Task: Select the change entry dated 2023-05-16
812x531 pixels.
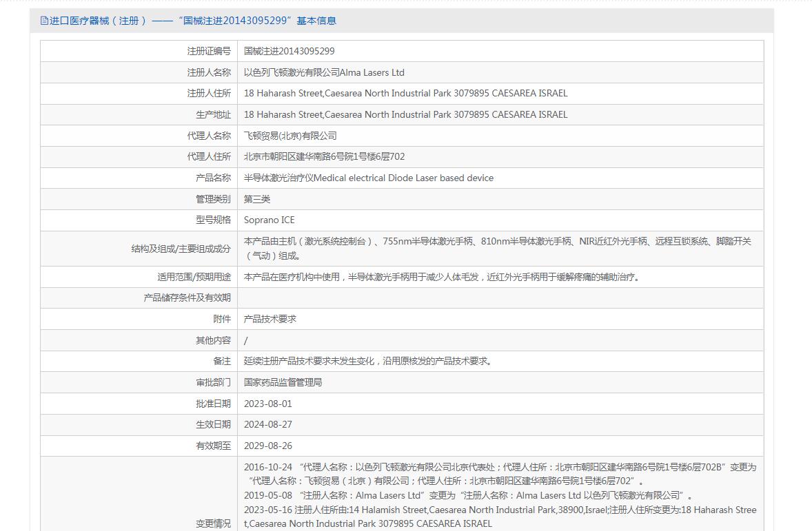Action: coord(500,517)
